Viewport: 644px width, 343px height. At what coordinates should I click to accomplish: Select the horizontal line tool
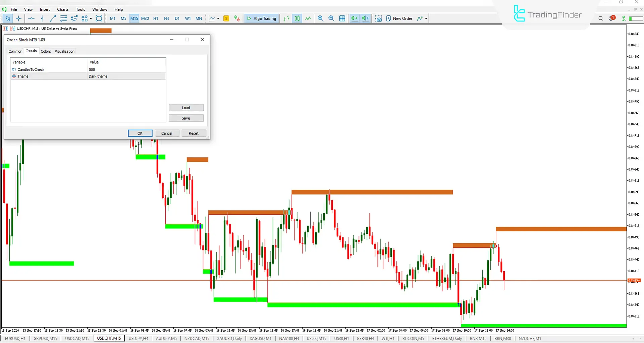tap(31, 18)
